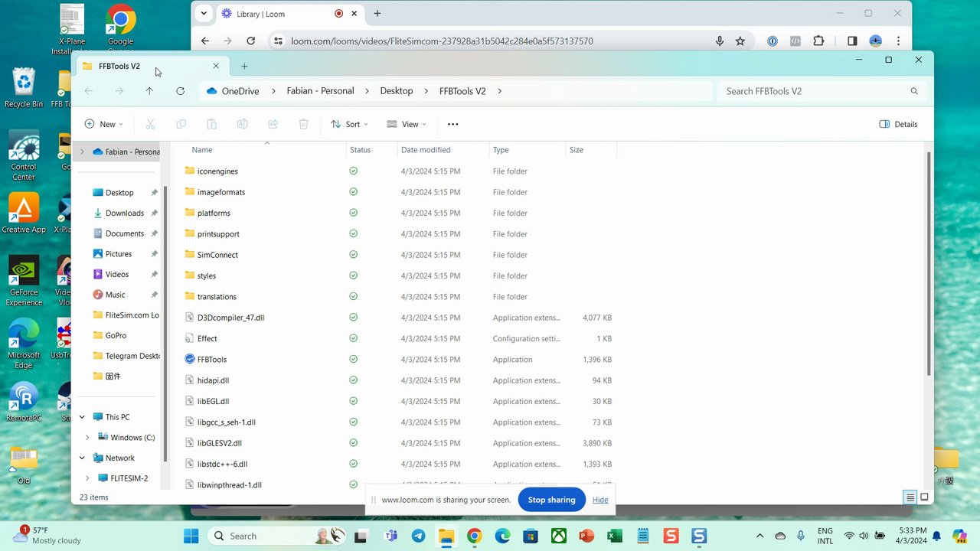
Task: Click the voice search microphone in Chrome address bar
Action: [x=720, y=41]
